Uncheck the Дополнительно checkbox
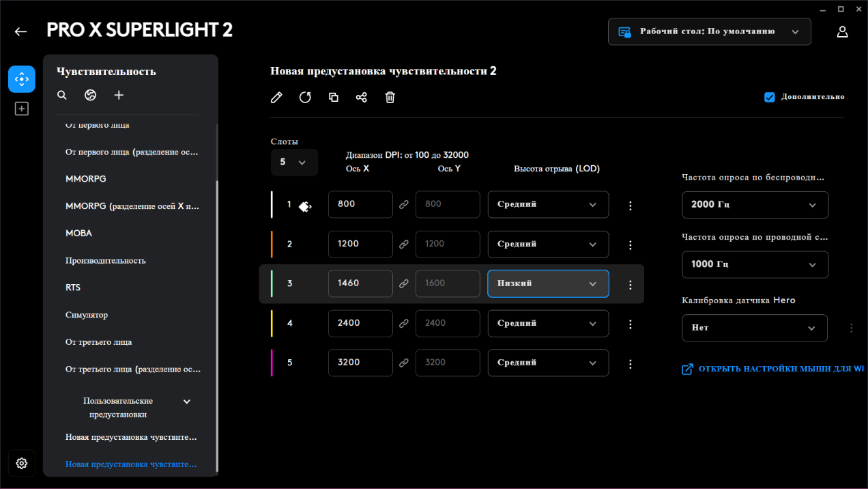868x489 pixels. pos(770,97)
